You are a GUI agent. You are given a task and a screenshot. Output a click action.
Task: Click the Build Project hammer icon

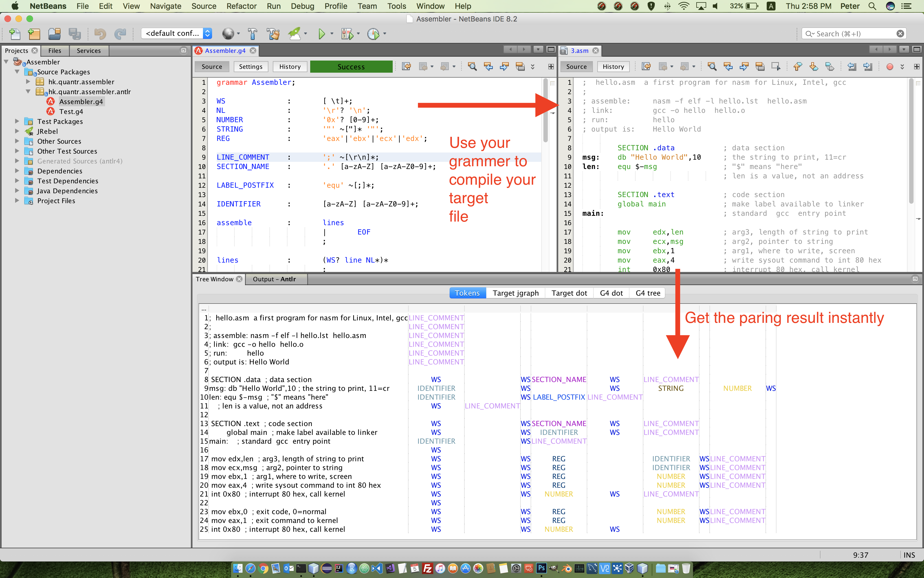[252, 34]
